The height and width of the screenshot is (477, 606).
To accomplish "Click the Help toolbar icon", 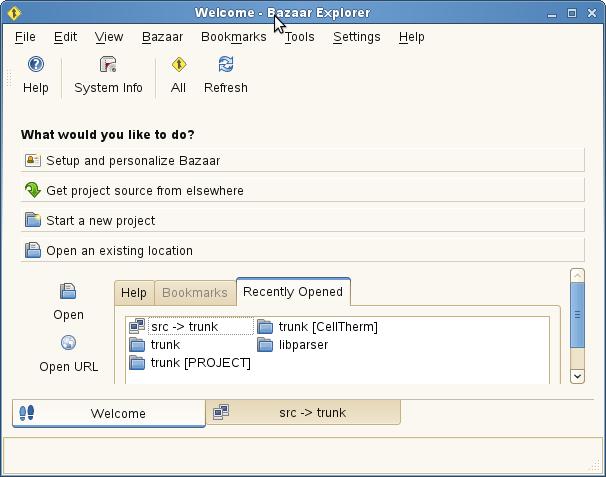I will click(x=36, y=64).
